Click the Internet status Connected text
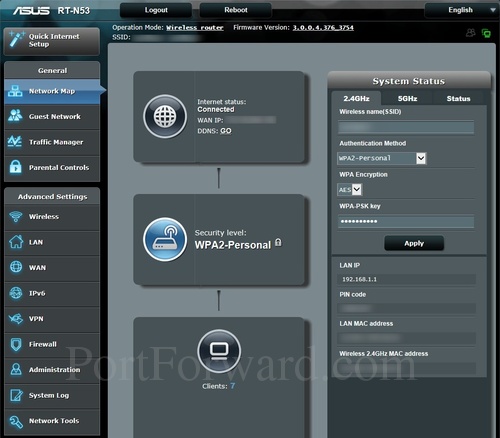 [216, 109]
